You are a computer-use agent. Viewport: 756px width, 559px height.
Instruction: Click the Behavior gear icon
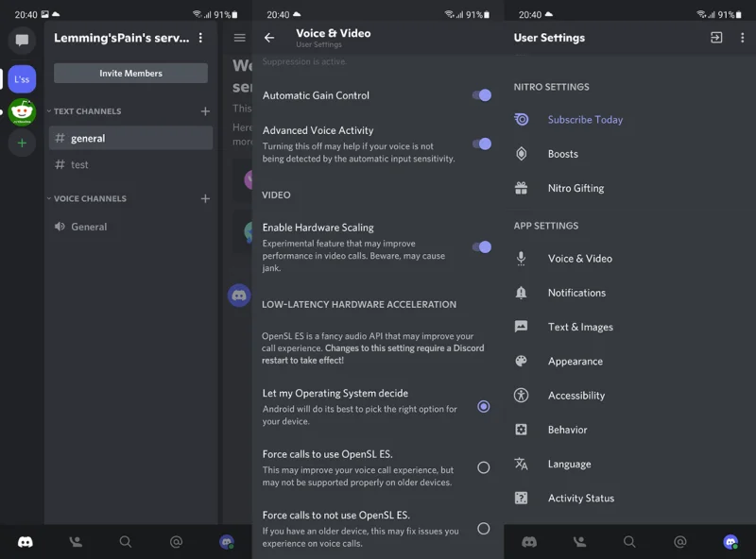click(x=522, y=430)
